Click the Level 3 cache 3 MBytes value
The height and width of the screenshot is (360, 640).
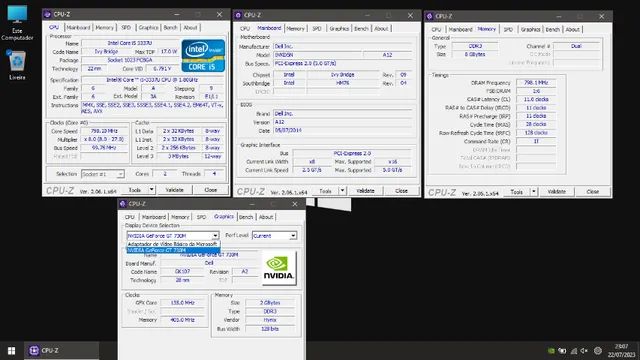click(x=178, y=156)
